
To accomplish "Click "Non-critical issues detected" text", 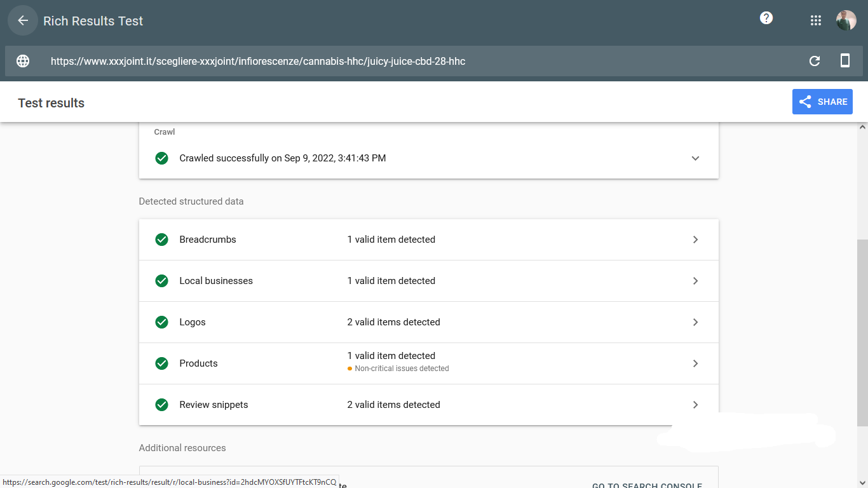I will (402, 369).
